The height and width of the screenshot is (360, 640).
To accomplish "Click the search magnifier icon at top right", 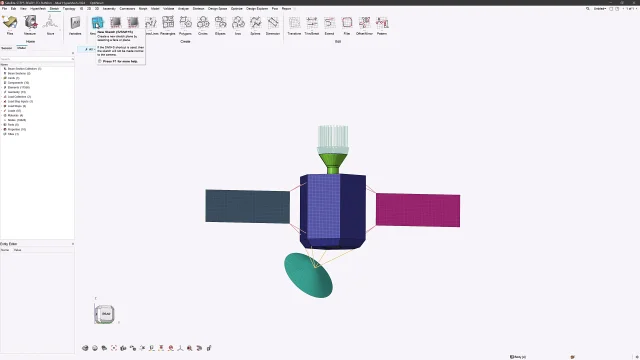I will click(x=588, y=9).
